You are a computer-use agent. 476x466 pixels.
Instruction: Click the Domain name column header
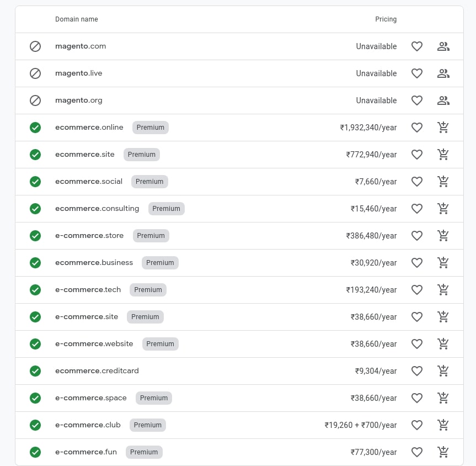(x=77, y=19)
